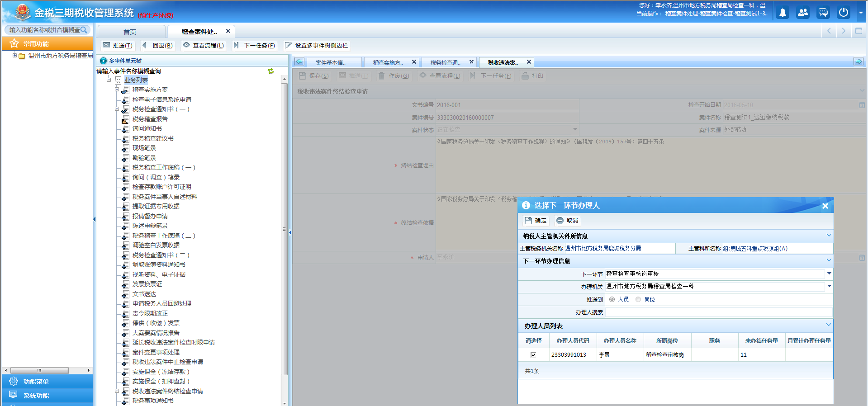The height and width of the screenshot is (406, 868).
Task: Click the tab scroll-left arrow icon
Action: click(x=299, y=62)
